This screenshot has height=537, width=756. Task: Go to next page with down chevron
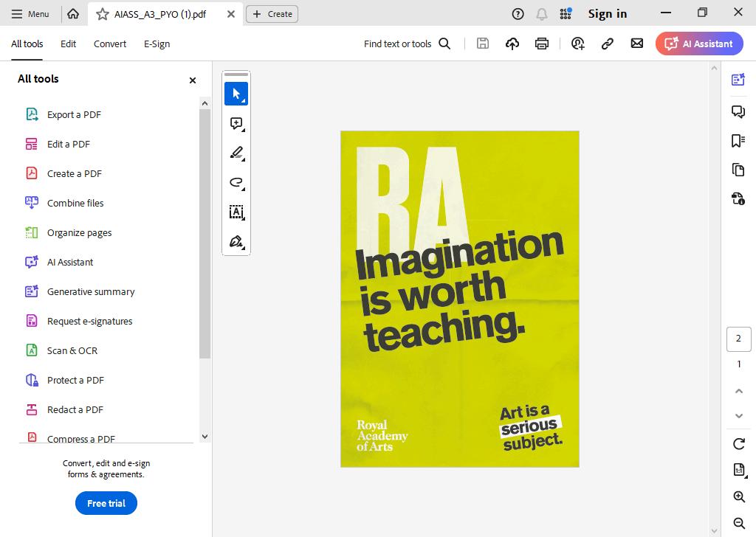738,415
